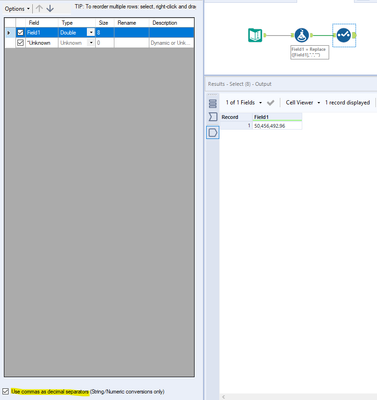Open the results metadata view icon

click(x=213, y=117)
